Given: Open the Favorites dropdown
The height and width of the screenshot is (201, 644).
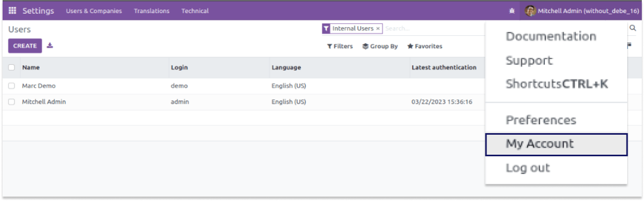Looking at the screenshot, I should pos(425,46).
